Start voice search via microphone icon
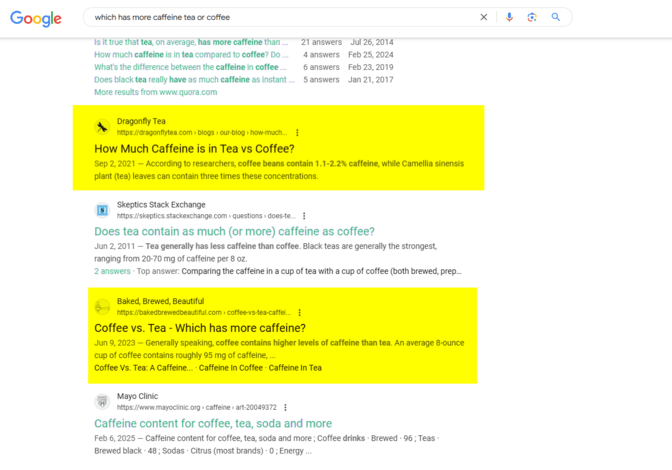 click(x=509, y=17)
